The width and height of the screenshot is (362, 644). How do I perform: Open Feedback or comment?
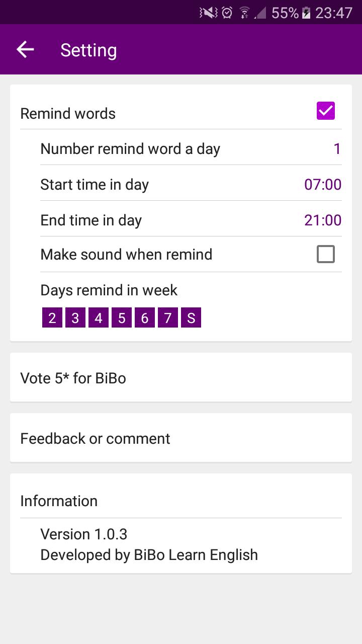181,438
